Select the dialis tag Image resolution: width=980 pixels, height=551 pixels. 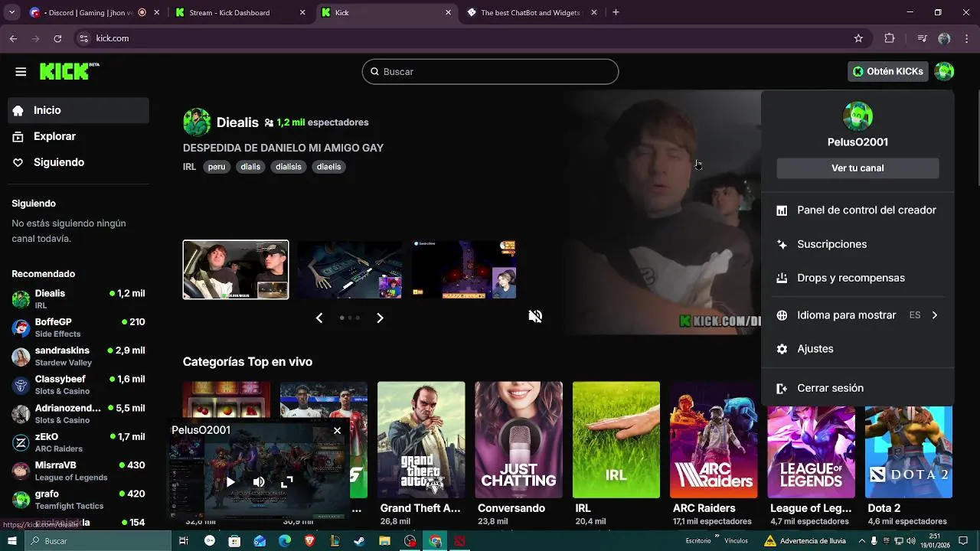250,167
